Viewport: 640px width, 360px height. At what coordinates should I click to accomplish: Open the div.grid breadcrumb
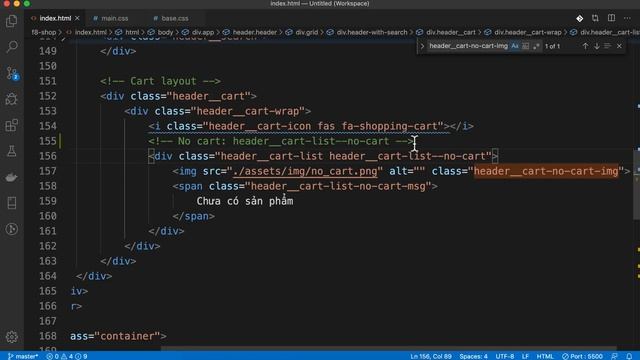(307, 32)
